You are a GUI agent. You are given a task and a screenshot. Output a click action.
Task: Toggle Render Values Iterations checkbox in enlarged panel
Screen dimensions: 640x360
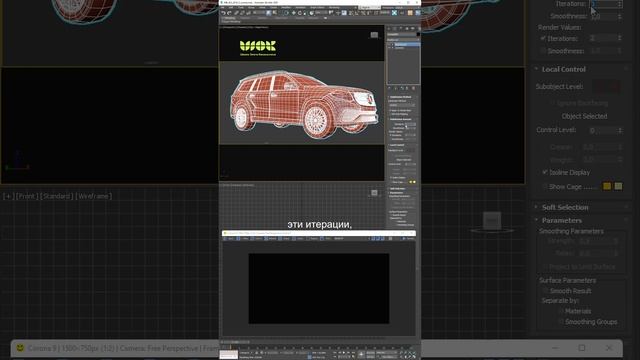point(543,38)
